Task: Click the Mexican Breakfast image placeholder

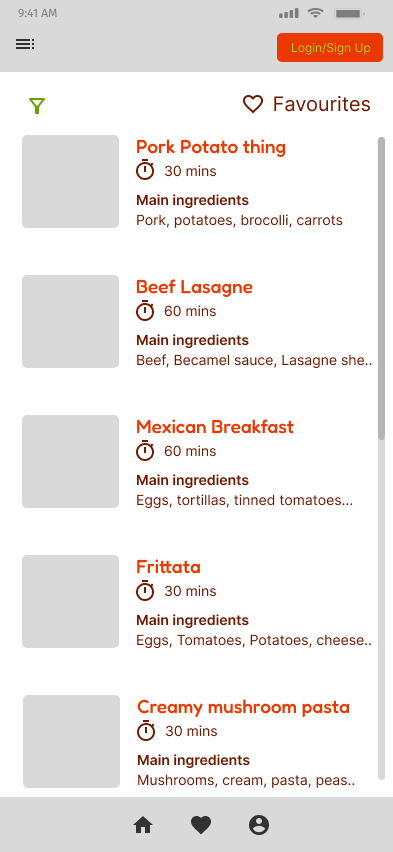Action: [x=71, y=461]
